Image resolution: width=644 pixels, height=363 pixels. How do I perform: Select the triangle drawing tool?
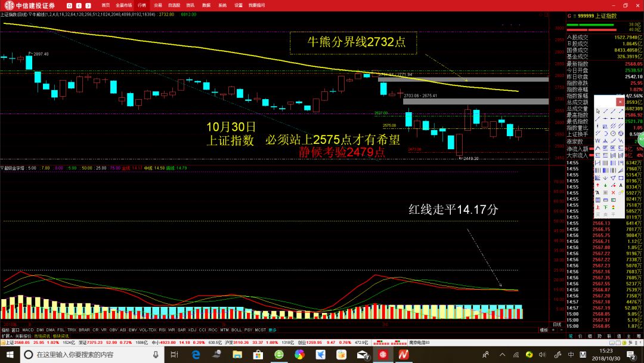(613, 177)
